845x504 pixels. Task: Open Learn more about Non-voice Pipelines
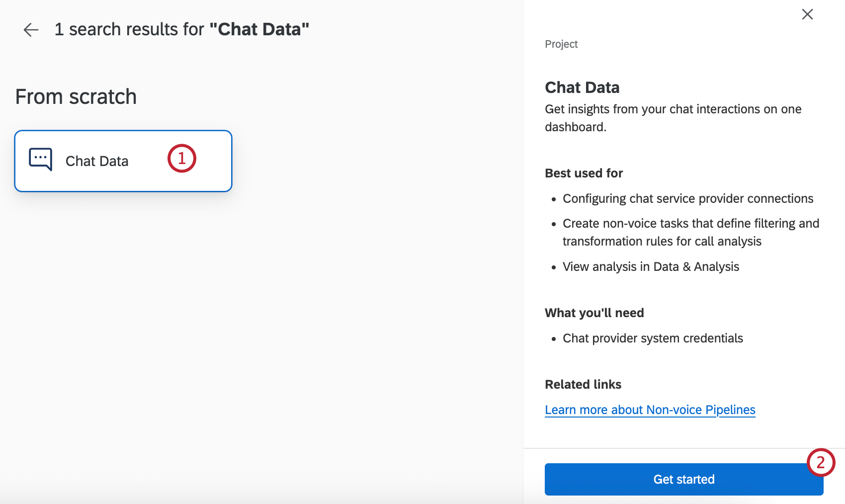(650, 410)
